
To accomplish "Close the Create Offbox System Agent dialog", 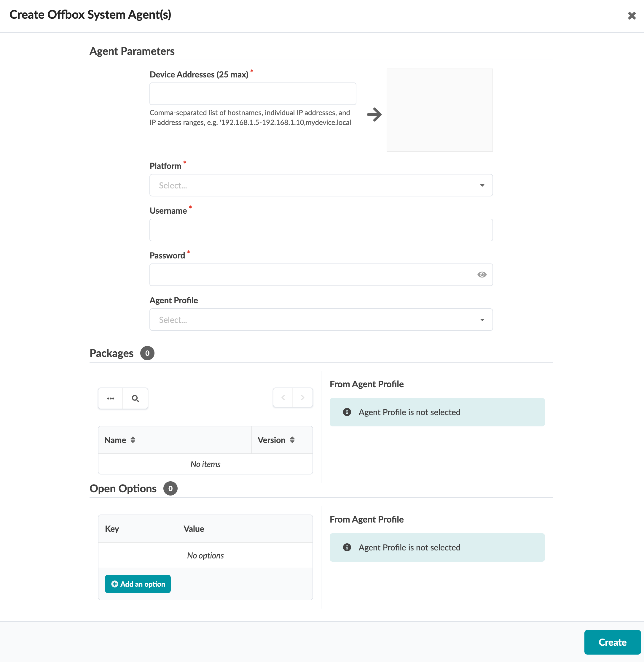I will pyautogui.click(x=632, y=15).
